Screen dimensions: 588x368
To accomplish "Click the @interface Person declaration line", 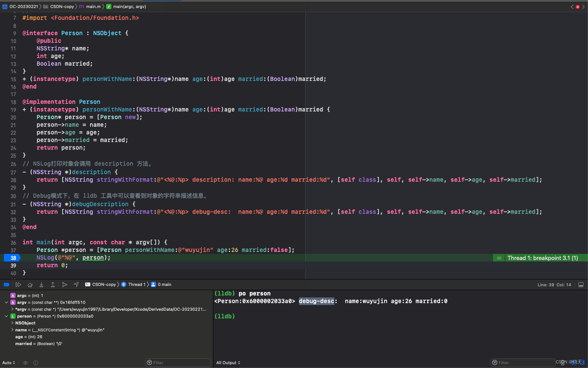I will coord(75,33).
